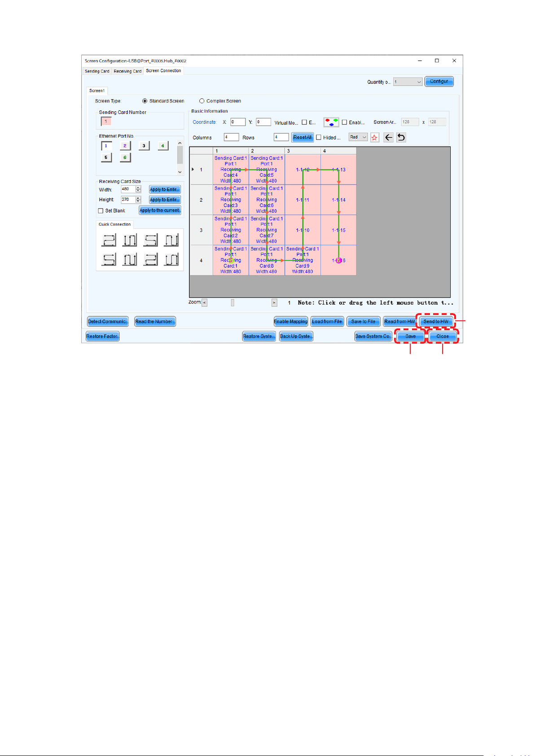This screenshot has height=756, width=535.
Task: Apply the fourth Quick Connection pattern in top row
Action: point(171,240)
